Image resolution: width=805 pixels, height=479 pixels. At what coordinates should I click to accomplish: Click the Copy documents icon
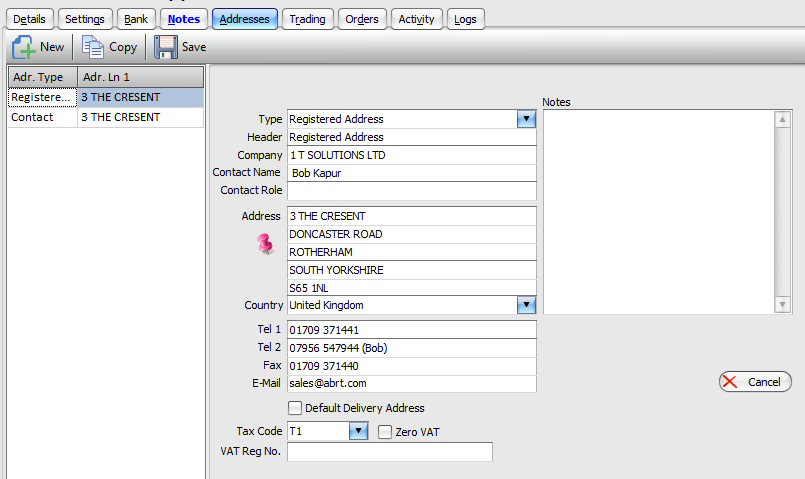(x=92, y=47)
